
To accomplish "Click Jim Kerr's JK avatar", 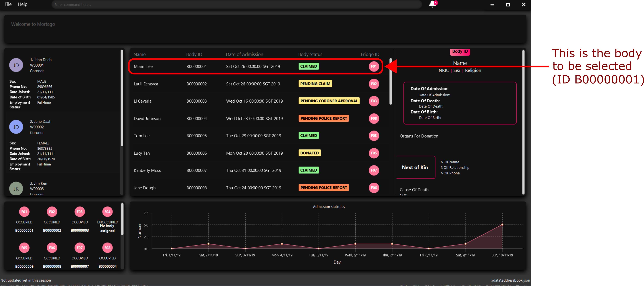I will [16, 189].
